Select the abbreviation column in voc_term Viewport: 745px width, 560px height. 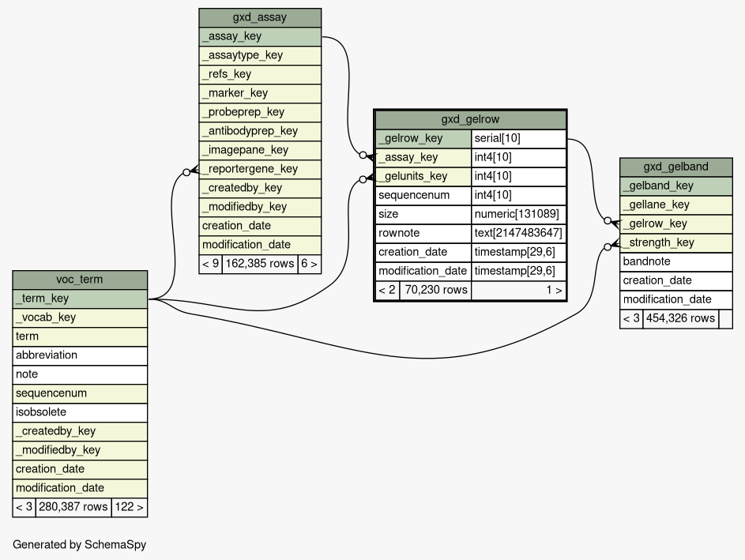click(x=80, y=355)
